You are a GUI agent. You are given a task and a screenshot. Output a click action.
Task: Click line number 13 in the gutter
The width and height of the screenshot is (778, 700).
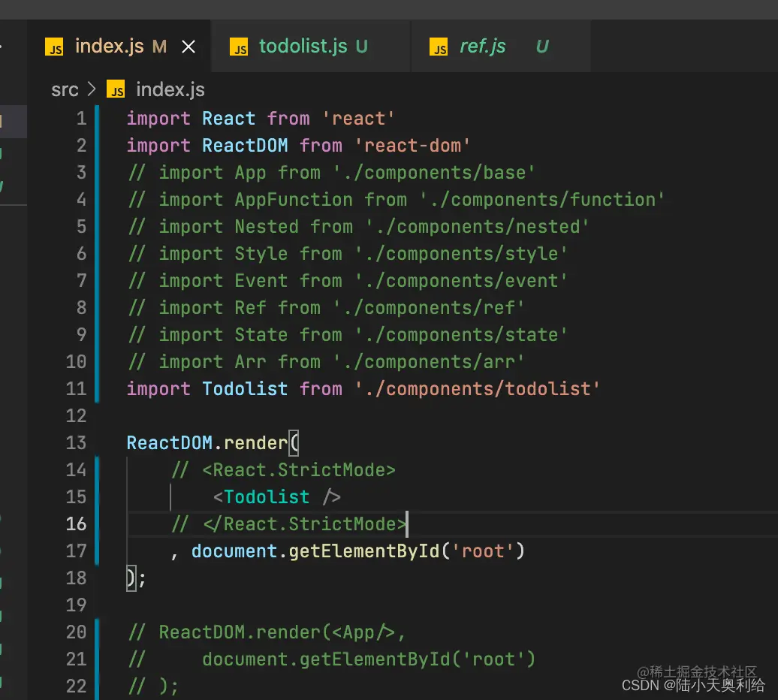(x=76, y=442)
